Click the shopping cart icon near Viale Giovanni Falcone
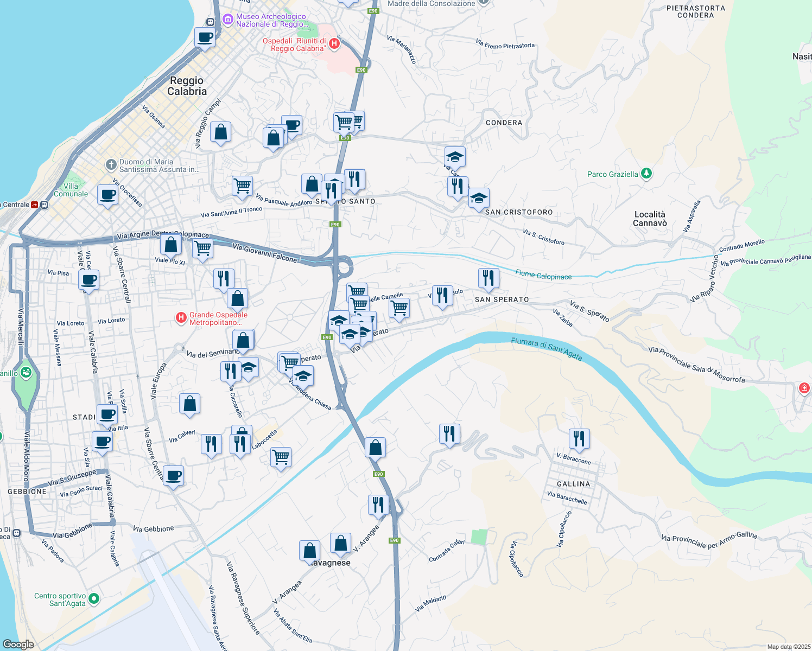Screen dimensions: 812x651 click(202, 248)
